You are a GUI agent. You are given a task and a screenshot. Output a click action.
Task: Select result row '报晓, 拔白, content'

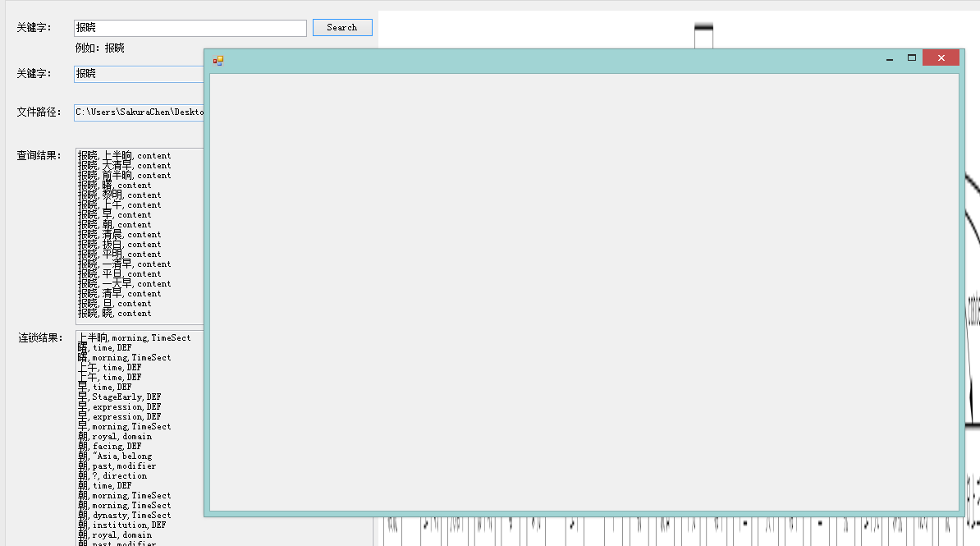click(x=119, y=245)
